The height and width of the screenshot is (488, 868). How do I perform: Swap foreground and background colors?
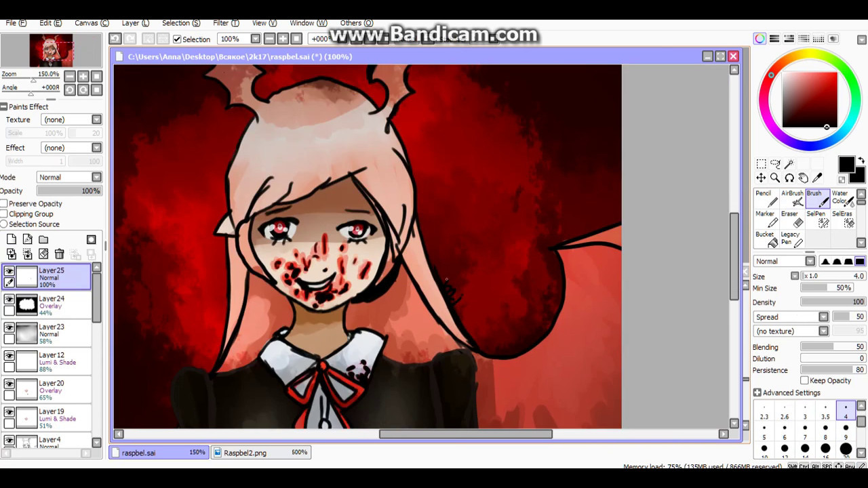(861, 161)
